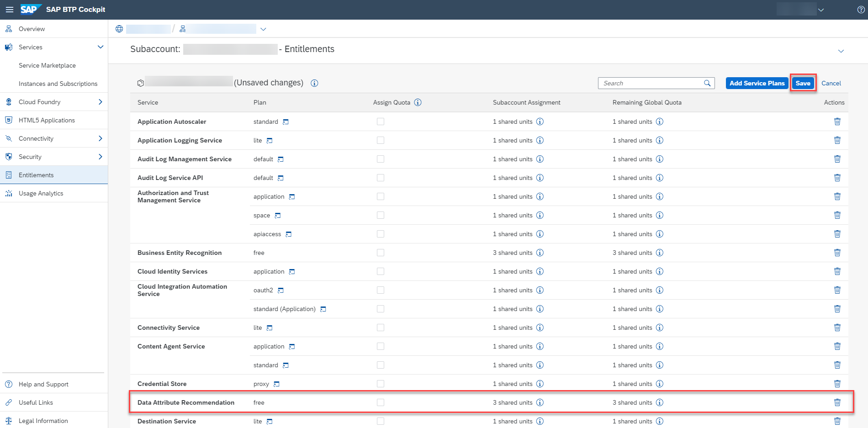This screenshot has height=428, width=868.
Task: Collapse the Services navigation group
Action: tap(101, 47)
